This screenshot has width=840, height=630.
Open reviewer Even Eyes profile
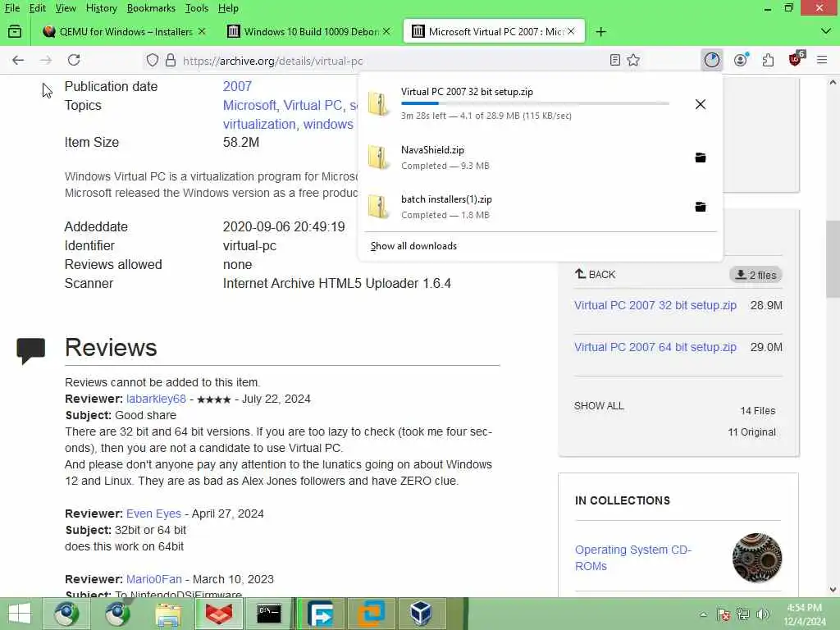[x=153, y=514]
